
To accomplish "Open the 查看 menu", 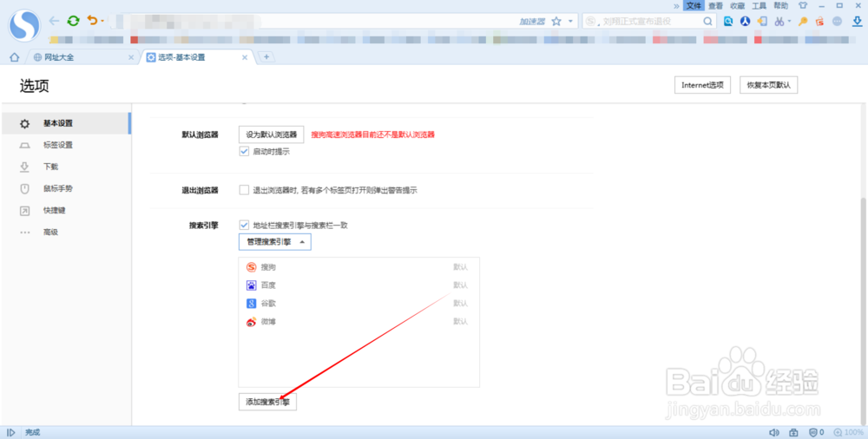I will [716, 5].
